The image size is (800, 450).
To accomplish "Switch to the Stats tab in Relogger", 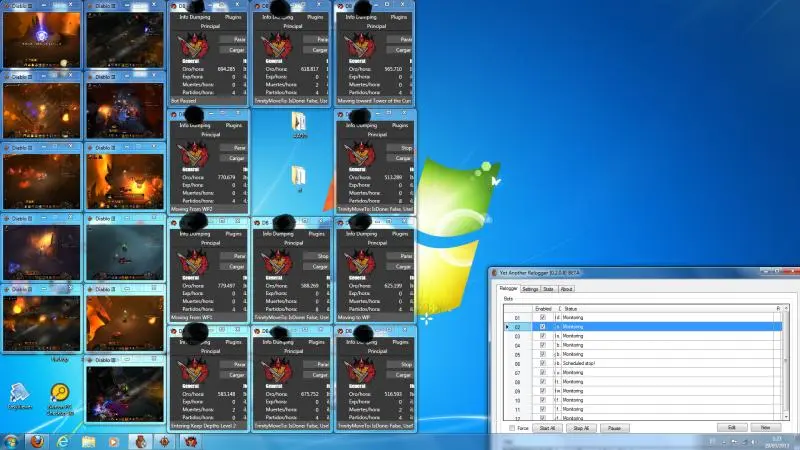I will 548,289.
